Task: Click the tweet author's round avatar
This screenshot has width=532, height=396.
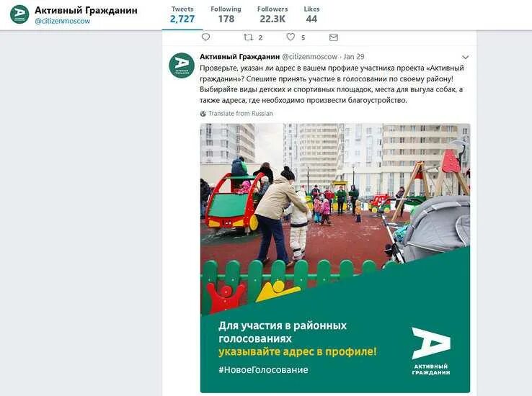Action: 182,66
